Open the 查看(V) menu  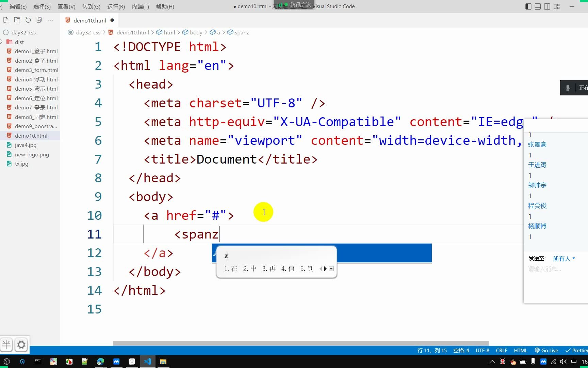66,6
